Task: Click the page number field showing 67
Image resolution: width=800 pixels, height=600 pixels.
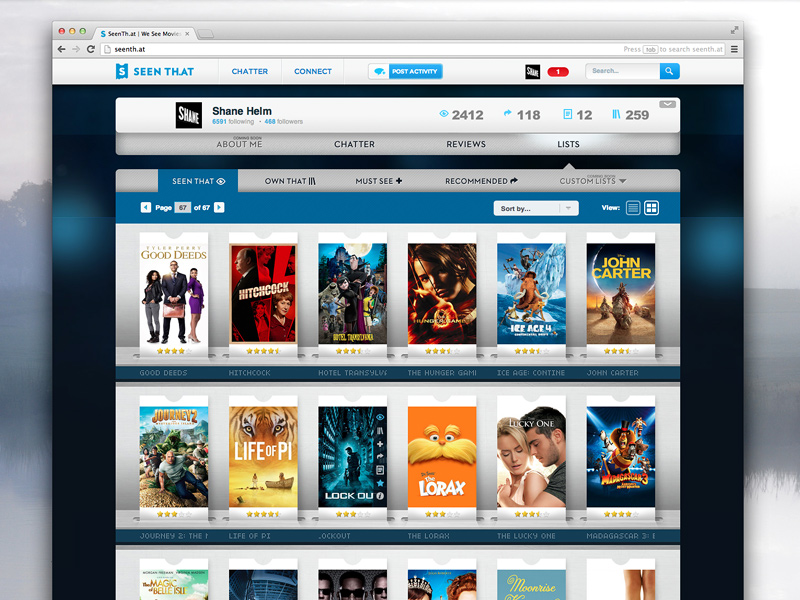Action: click(x=183, y=208)
